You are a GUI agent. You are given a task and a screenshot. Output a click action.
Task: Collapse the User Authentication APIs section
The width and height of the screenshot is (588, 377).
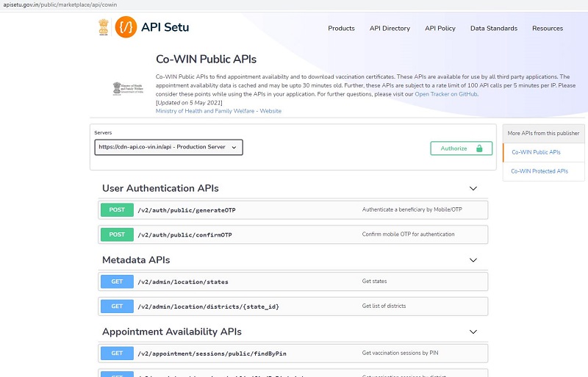pyautogui.click(x=473, y=188)
